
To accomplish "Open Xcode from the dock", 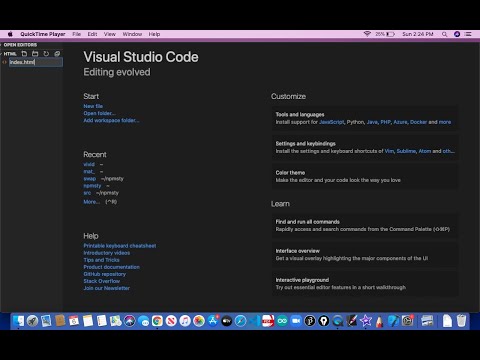I will tap(393, 321).
